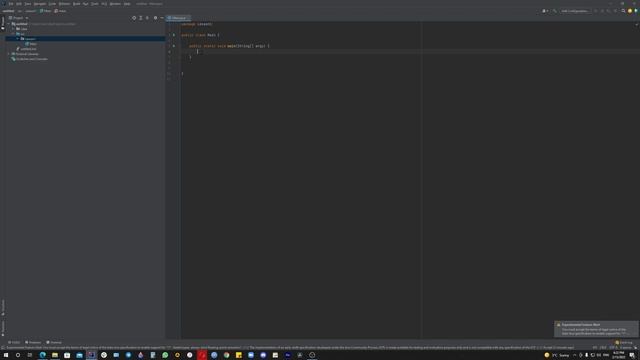640x360 pixels.
Task: Toggle the Favorites side tab
Action: pyautogui.click(x=2, y=328)
